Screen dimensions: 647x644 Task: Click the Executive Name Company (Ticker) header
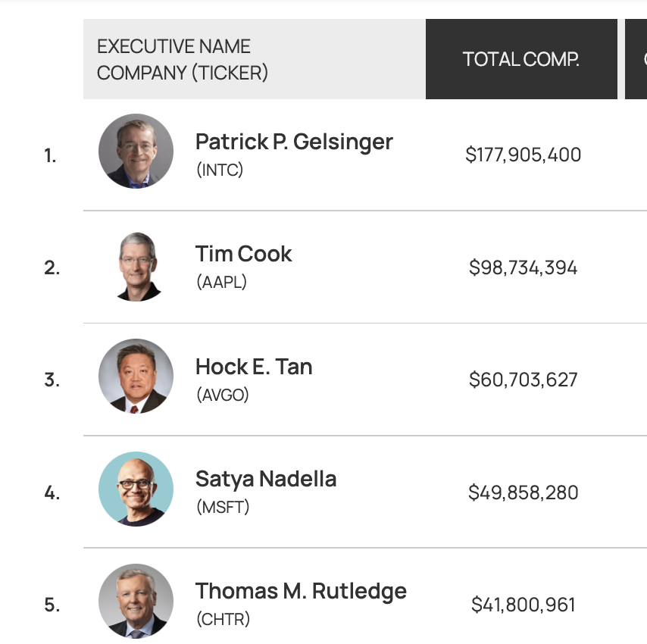pos(183,59)
